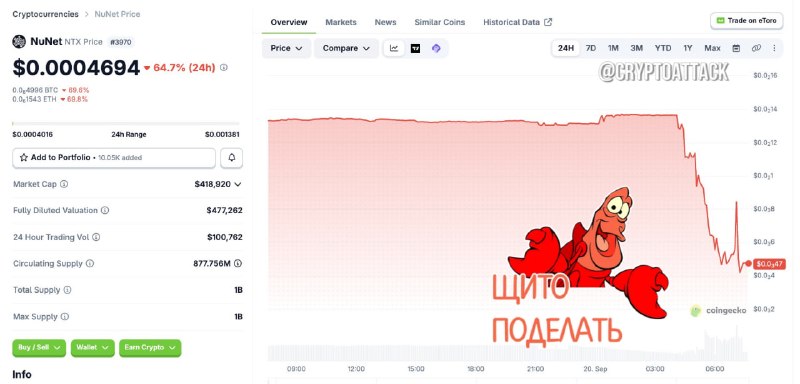
Task: Switch to TradingView chart icon
Action: click(415, 48)
